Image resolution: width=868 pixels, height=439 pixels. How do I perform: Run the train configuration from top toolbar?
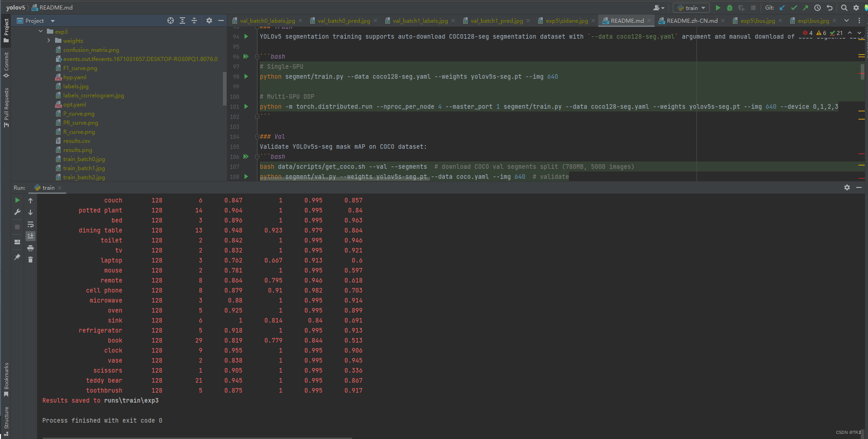(x=718, y=8)
